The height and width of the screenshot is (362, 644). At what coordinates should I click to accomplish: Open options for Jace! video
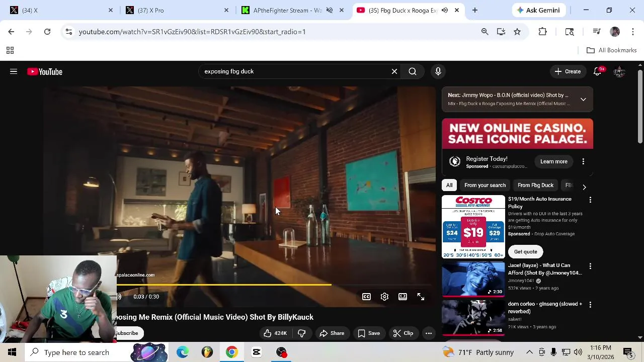(590, 266)
